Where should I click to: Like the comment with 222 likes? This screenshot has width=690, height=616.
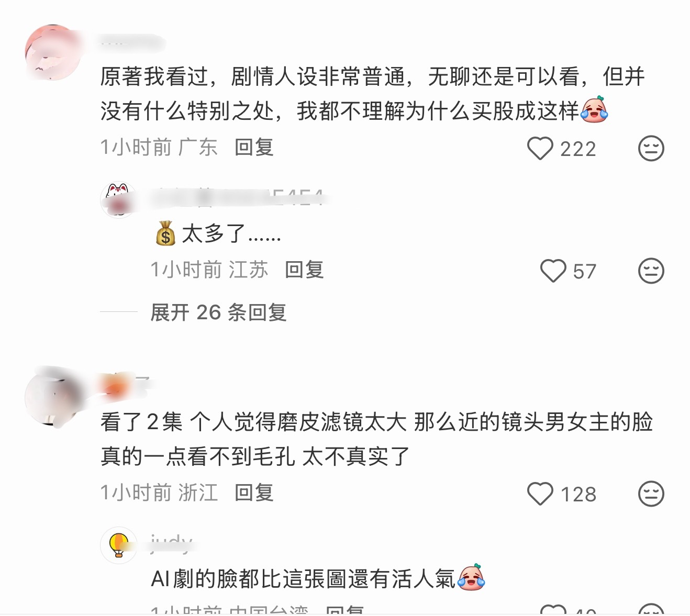pyautogui.click(x=540, y=149)
